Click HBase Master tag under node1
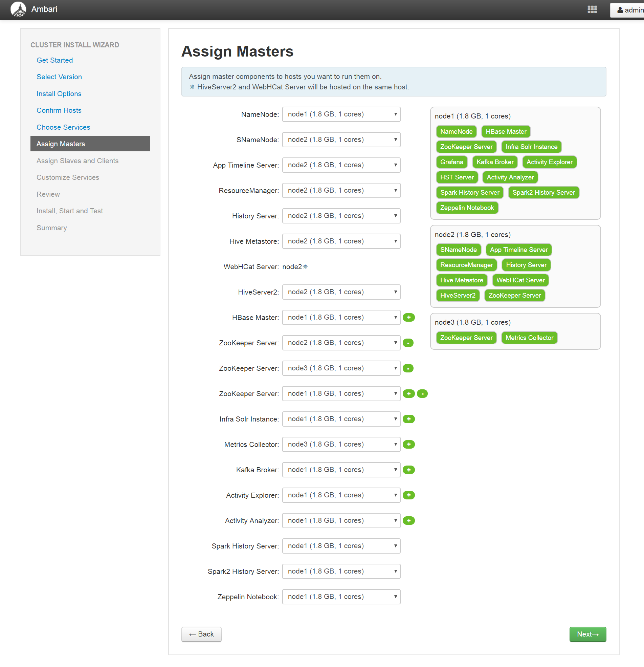This screenshot has height=667, width=644. 506,132
